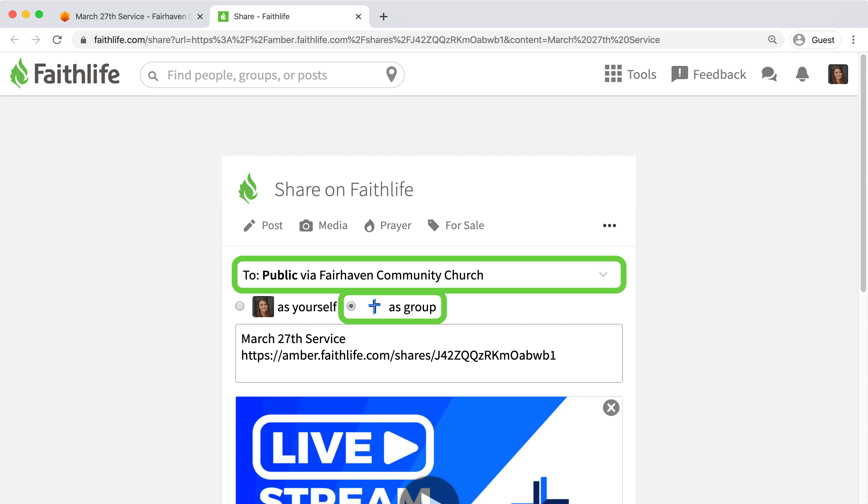This screenshot has width=868, height=504.
Task: Click the flame icon beside Share on Faithlife
Action: (x=248, y=188)
